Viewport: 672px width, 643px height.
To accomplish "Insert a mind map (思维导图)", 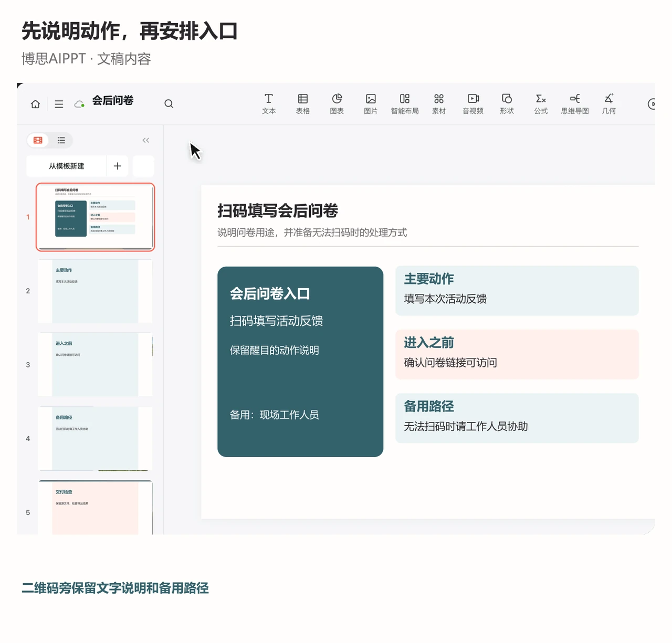I will tap(575, 104).
